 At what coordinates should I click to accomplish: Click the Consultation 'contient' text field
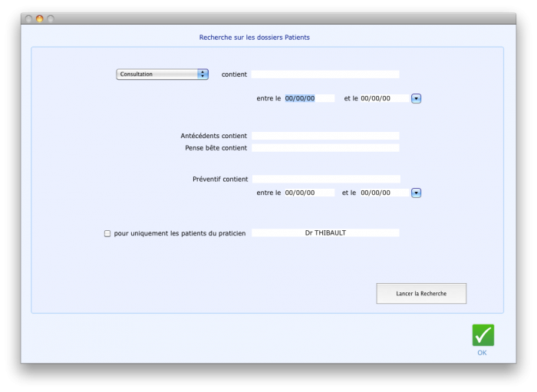(325, 74)
